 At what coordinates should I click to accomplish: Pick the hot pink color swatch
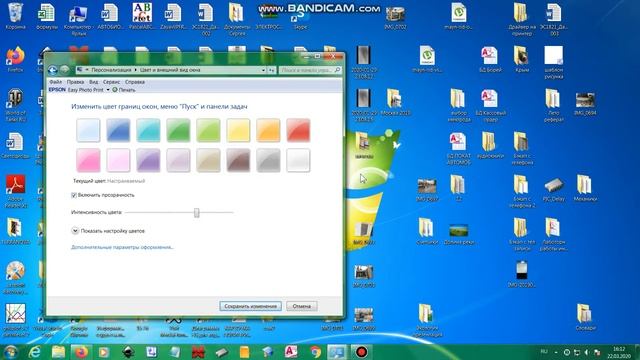[88, 160]
